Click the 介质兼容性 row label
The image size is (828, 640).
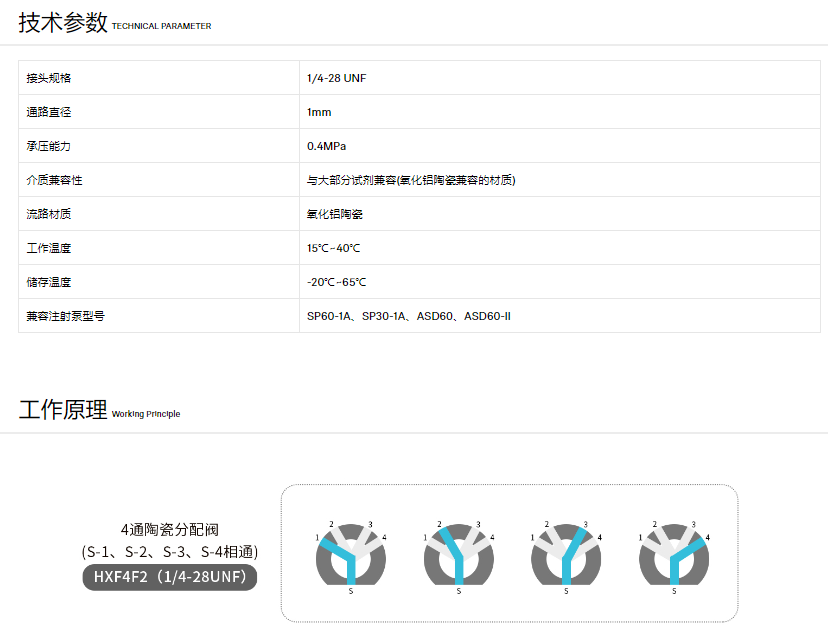(x=54, y=180)
